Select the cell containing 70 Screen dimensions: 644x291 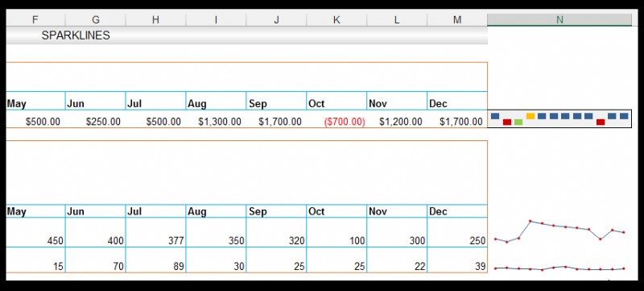pyautogui.click(x=95, y=260)
